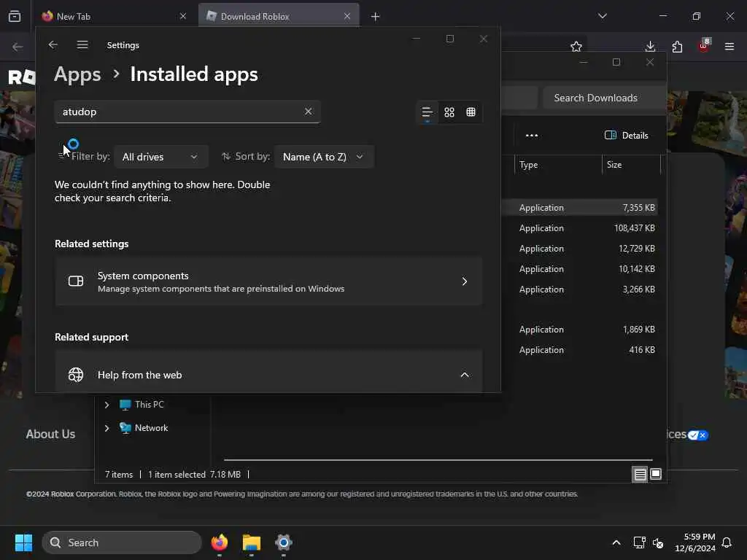The height and width of the screenshot is (560, 747).
Task: Open Windows Start menu
Action: (x=23, y=542)
